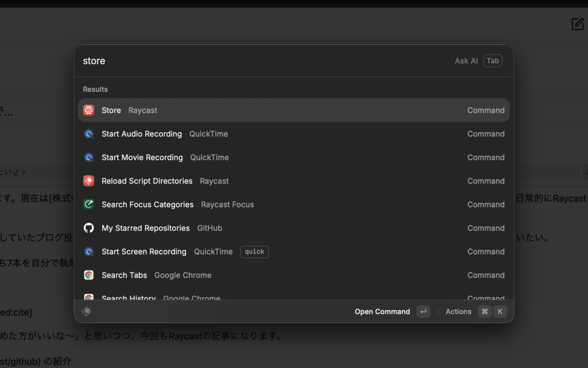
Task: Select the Store Raycast result row
Action: pyautogui.click(x=294, y=110)
